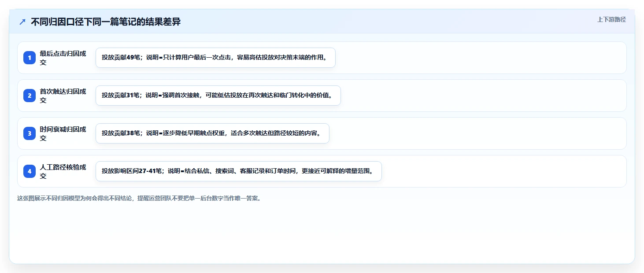This screenshot has width=644, height=273.
Task: Click the step 1 number badge
Action: 30,58
